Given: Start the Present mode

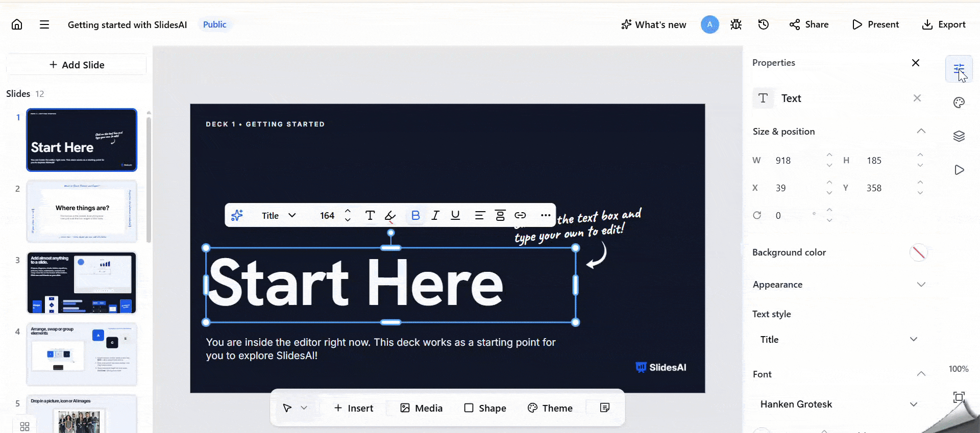Looking at the screenshot, I should 875,24.
